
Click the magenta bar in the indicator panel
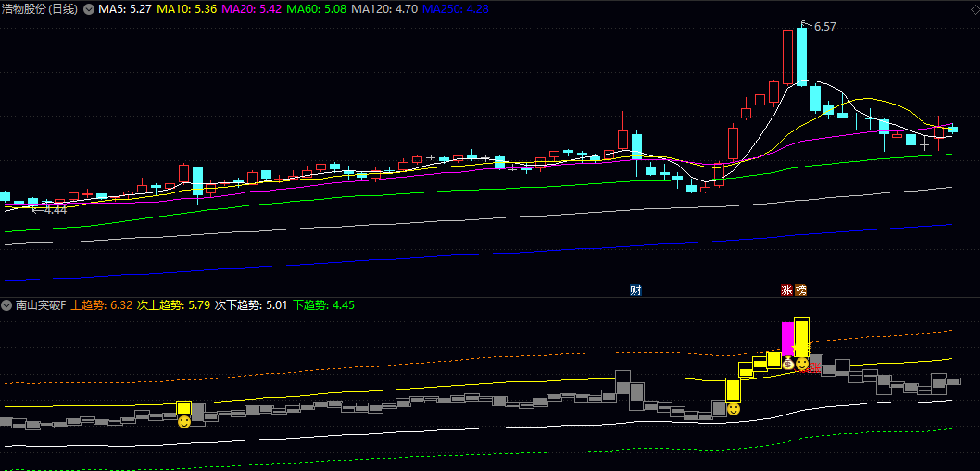click(787, 339)
